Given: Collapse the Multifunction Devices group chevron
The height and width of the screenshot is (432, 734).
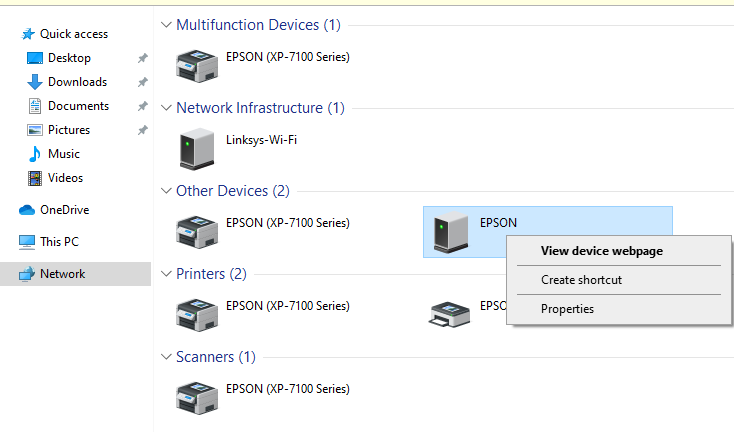Looking at the screenshot, I should 166,25.
